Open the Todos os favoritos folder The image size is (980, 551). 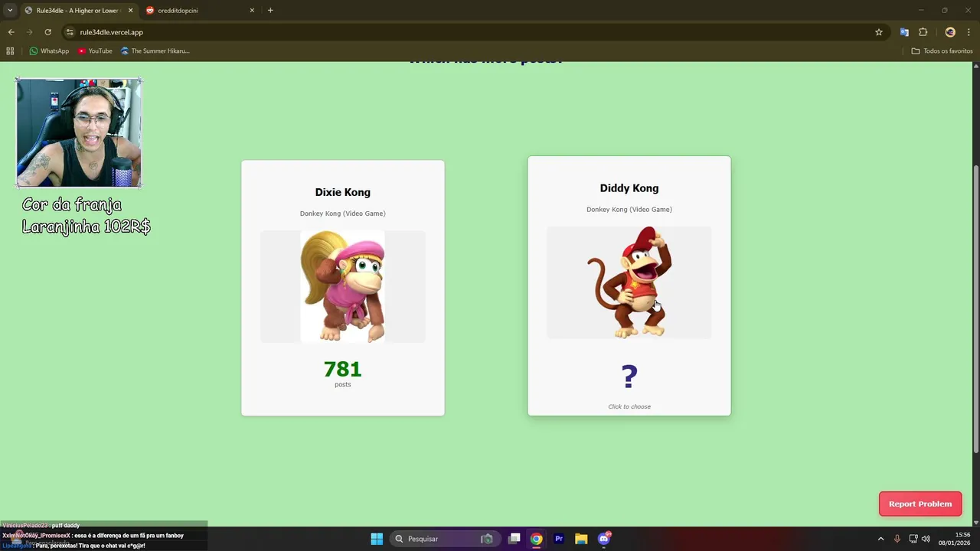(942, 51)
